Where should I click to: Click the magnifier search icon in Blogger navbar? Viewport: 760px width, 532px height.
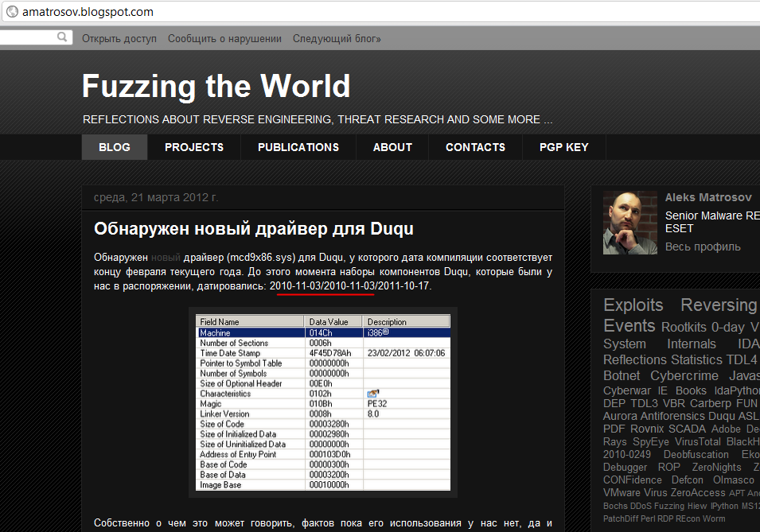pyautogui.click(x=62, y=37)
